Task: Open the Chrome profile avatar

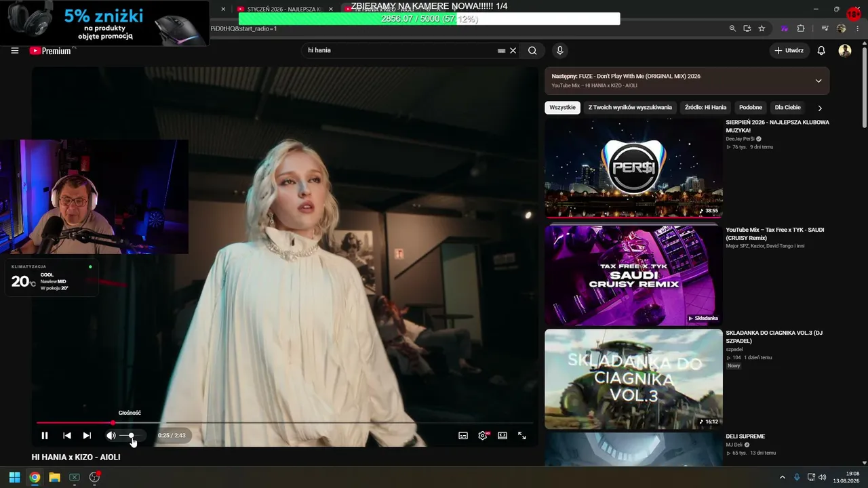Action: point(842,28)
